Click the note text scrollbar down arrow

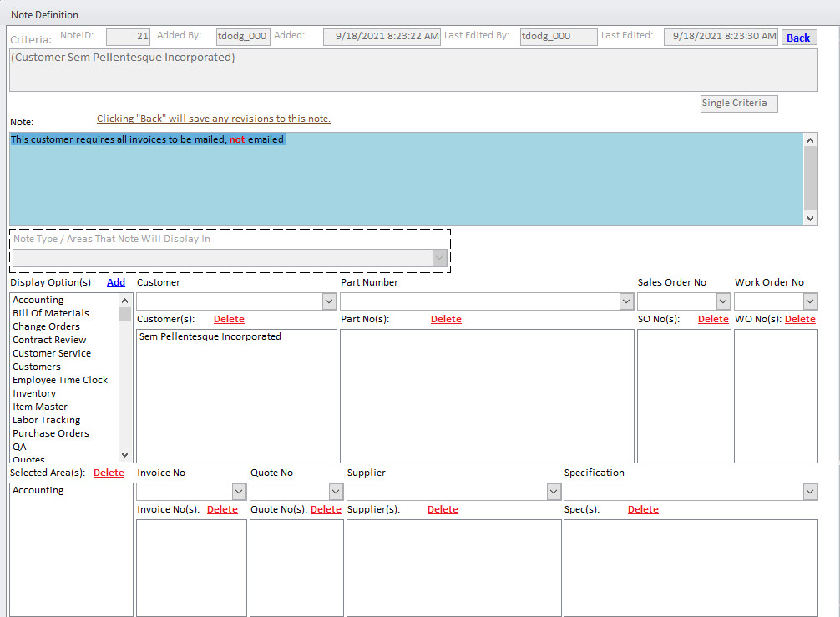(x=810, y=218)
